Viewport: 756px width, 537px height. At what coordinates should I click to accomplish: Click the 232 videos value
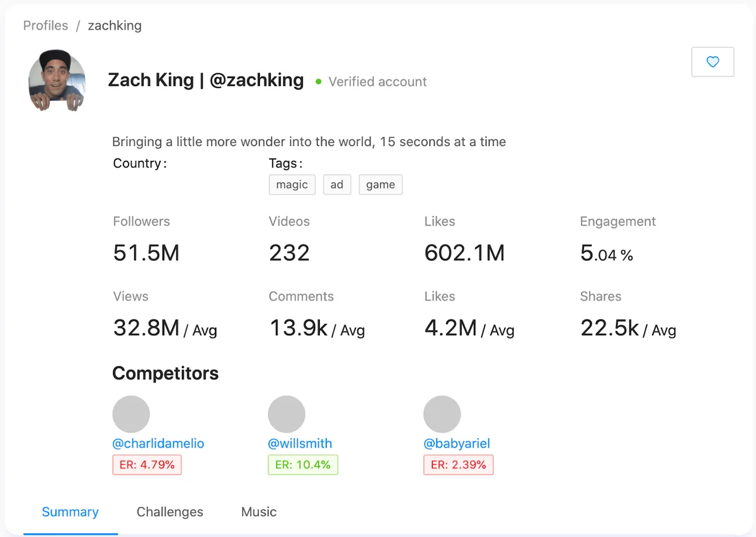point(289,253)
